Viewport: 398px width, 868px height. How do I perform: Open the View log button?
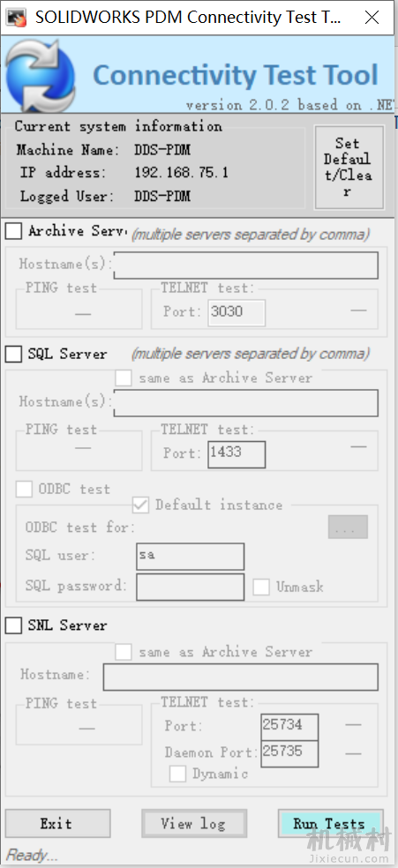click(x=194, y=824)
